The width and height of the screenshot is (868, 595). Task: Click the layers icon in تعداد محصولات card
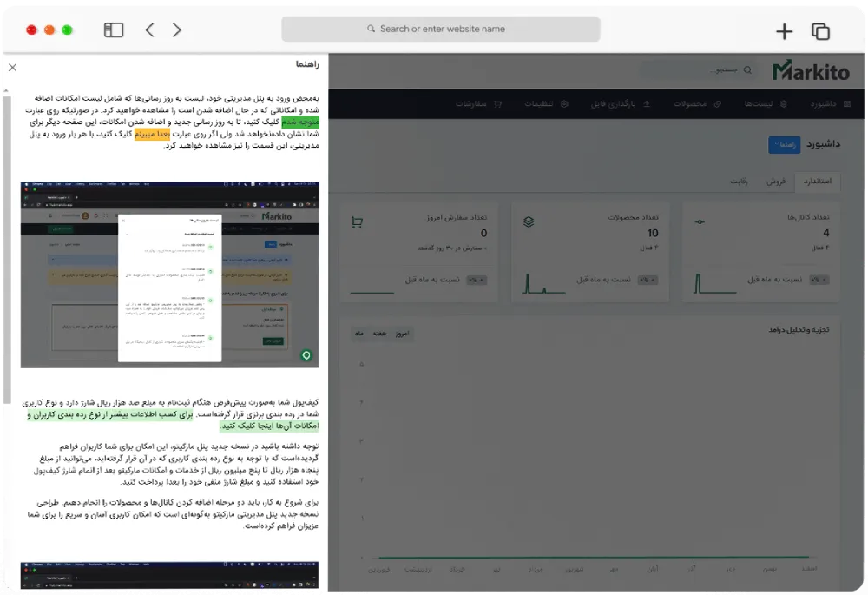click(x=529, y=221)
